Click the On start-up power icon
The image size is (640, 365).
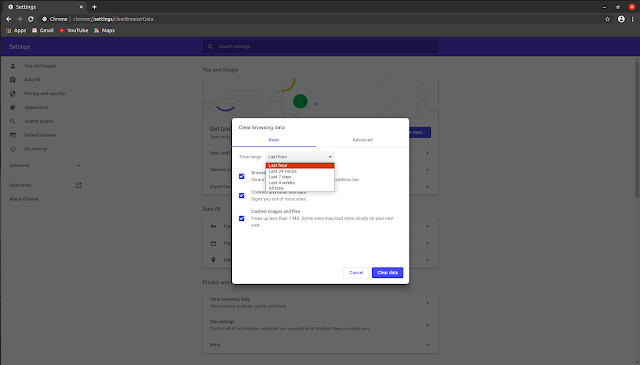[13, 149]
